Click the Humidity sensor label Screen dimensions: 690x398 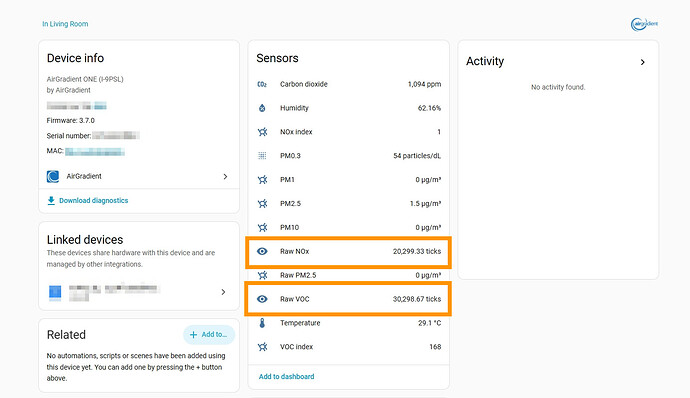[294, 108]
